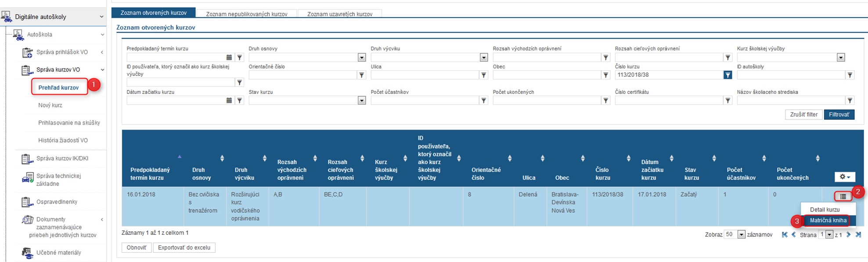Go to the first page of results
The height and width of the screenshot is (262, 868).
point(785,235)
